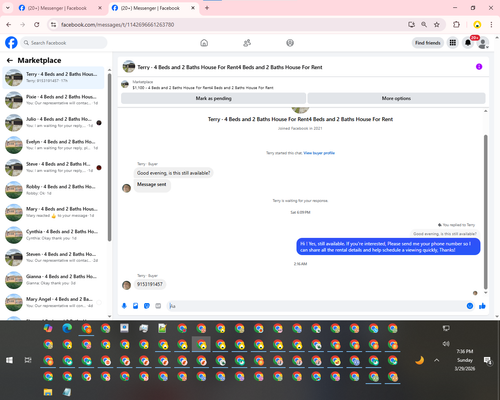Viewport: 500px width, 400px height.
Task: Open the volume speaker tray icon
Action: (x=446, y=344)
